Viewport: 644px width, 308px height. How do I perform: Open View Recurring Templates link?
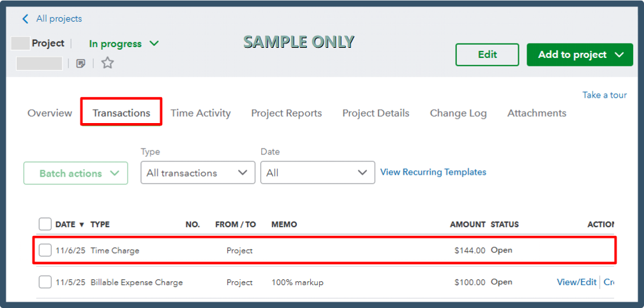pyautogui.click(x=433, y=172)
